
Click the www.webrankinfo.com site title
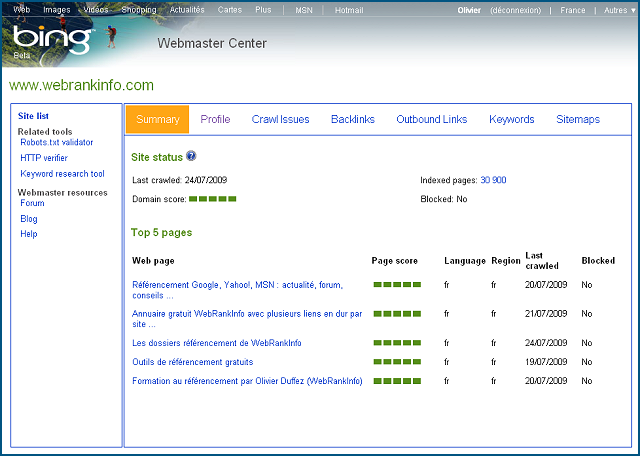(81, 85)
